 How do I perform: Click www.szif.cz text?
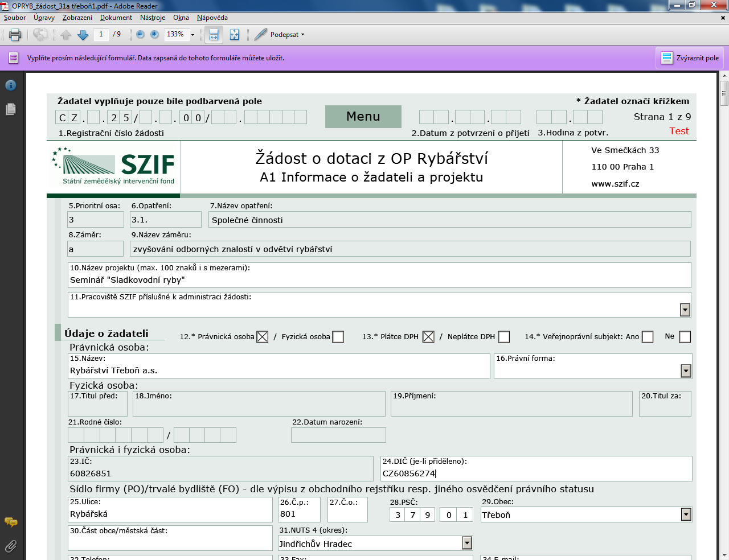point(615,184)
